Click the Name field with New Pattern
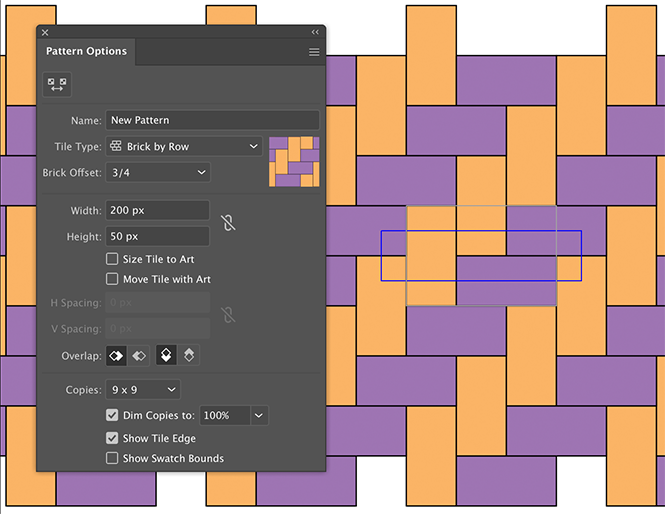The width and height of the screenshot is (665, 514). (212, 120)
